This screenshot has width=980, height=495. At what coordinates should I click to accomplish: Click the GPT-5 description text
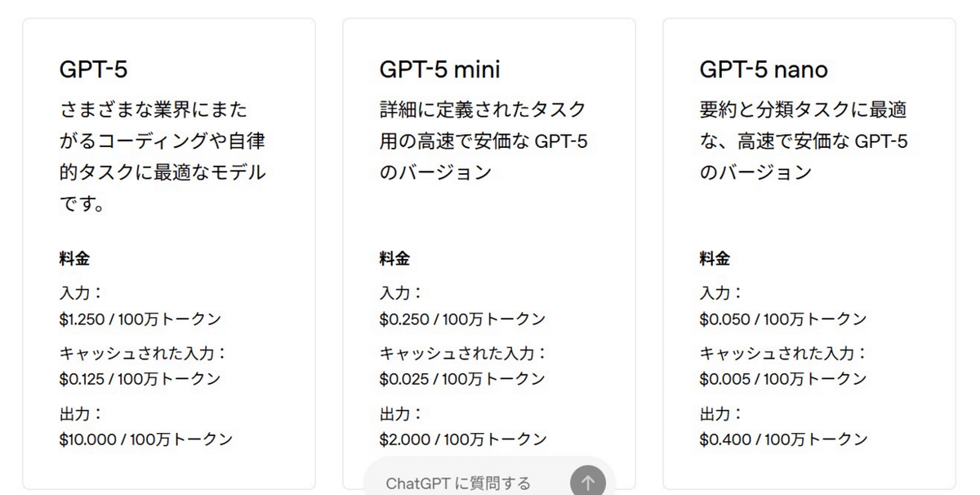point(161,155)
